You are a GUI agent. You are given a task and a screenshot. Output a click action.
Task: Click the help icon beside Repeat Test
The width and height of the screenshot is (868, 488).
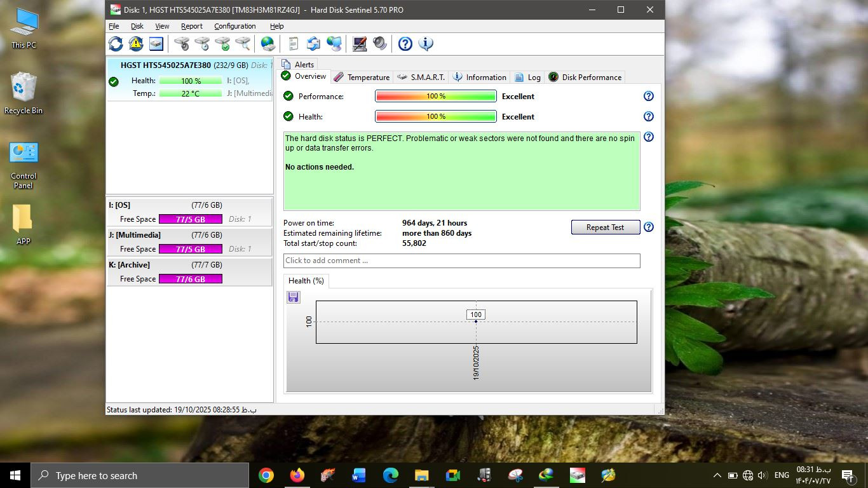648,227
